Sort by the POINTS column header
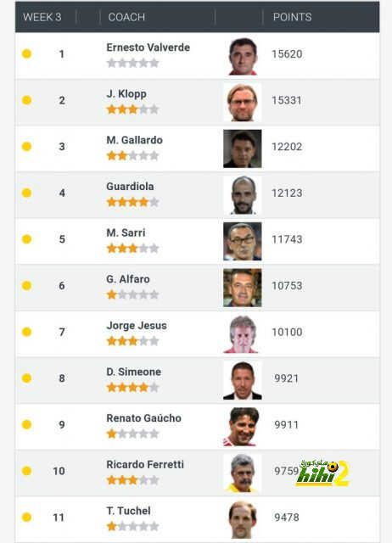Screen dimensions: 392x543 pyautogui.click(x=292, y=17)
